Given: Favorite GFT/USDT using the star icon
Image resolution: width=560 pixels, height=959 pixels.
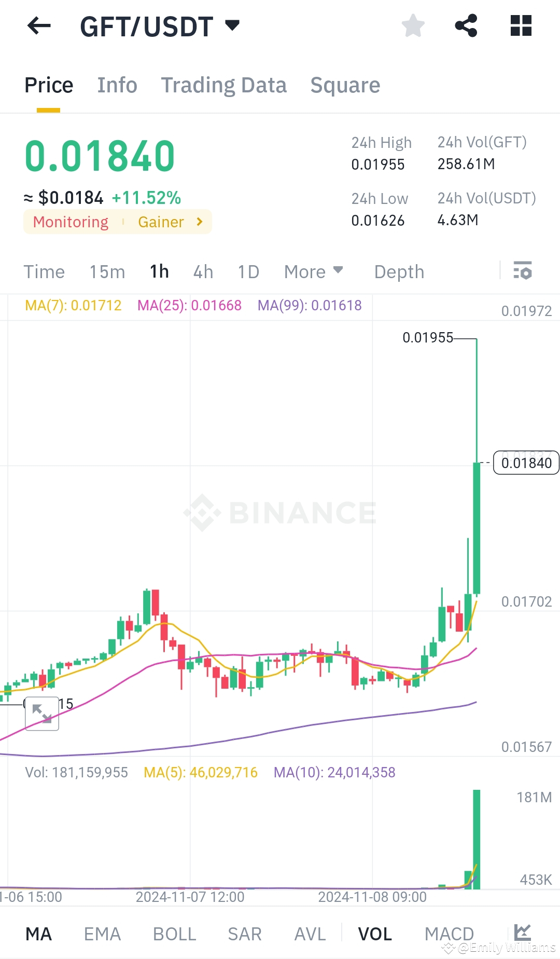Looking at the screenshot, I should click(x=413, y=25).
